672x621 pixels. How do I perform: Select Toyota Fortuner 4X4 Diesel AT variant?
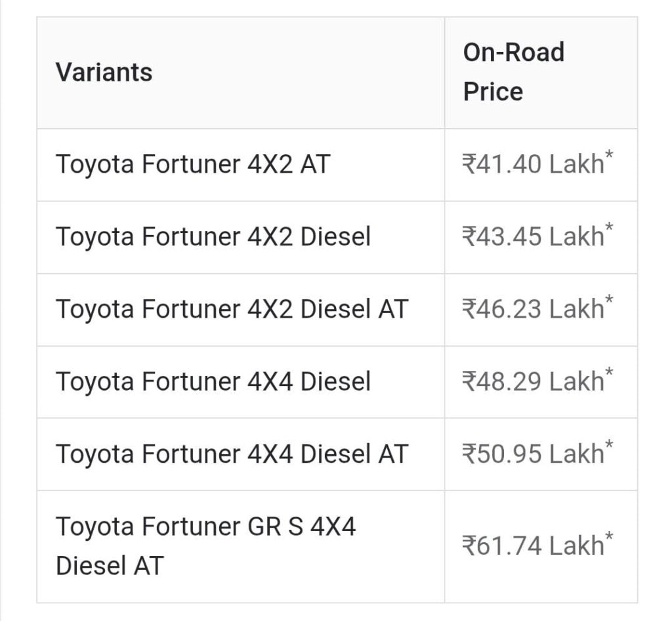232,454
